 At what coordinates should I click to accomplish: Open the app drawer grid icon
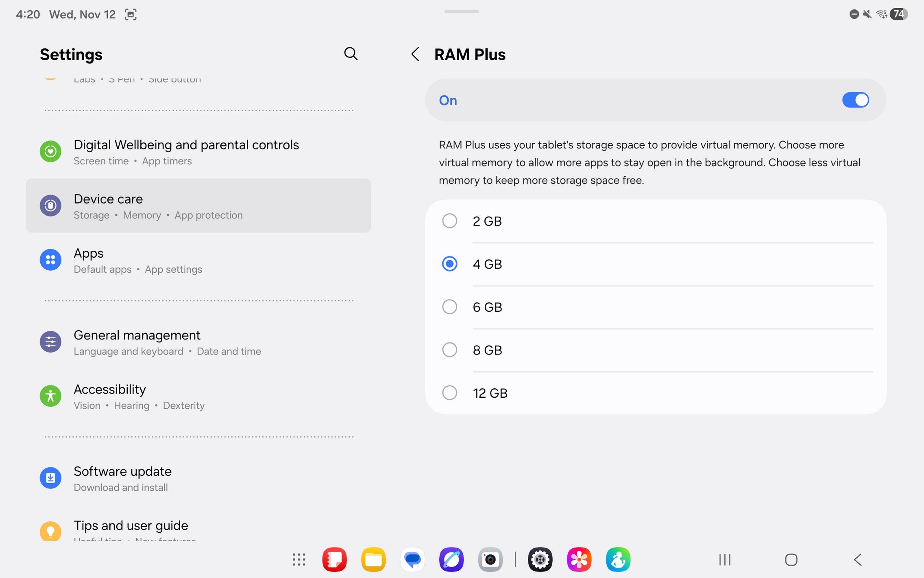pyautogui.click(x=299, y=560)
